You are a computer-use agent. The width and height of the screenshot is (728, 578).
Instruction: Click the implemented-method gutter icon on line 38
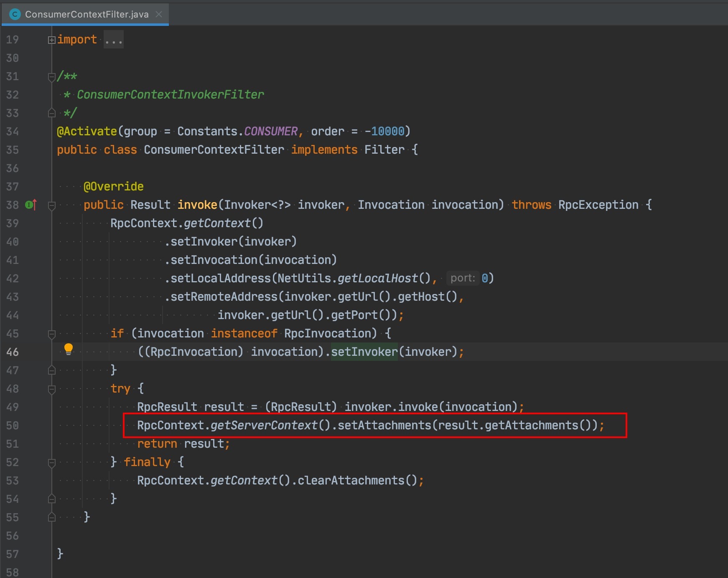click(31, 205)
